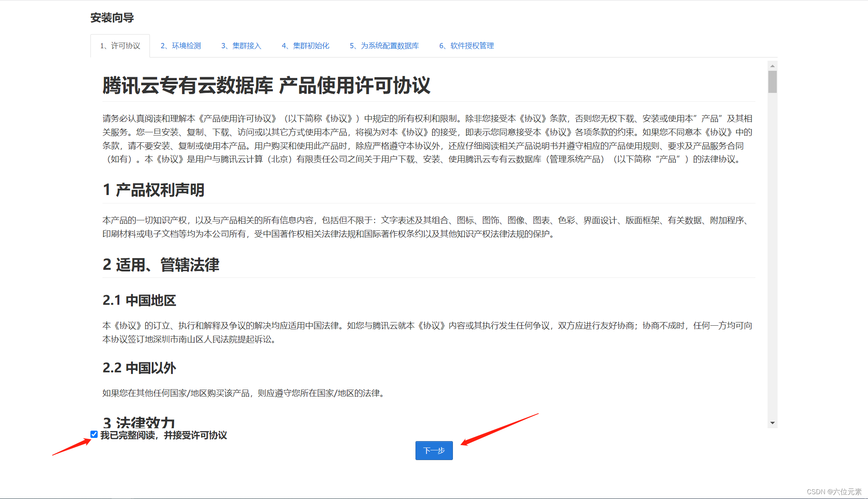The image size is (868, 499).
Task: Click the 3 法律效力 section heading
Action: [x=139, y=422]
